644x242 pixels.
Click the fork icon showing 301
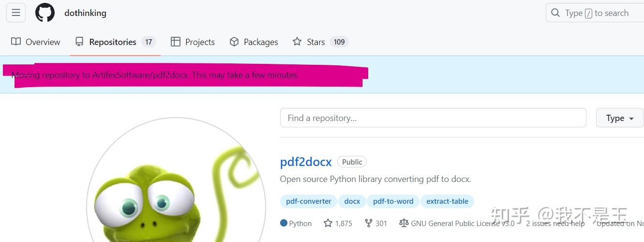coord(369,223)
